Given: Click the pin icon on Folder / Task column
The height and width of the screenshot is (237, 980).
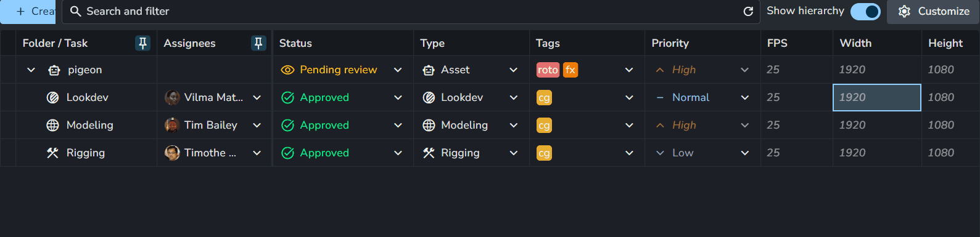Looking at the screenshot, I should 142,43.
